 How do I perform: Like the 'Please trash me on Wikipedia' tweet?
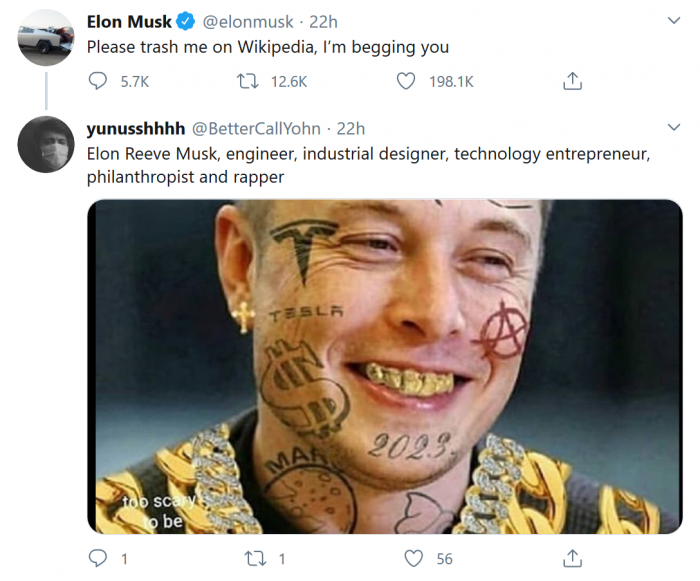(406, 82)
